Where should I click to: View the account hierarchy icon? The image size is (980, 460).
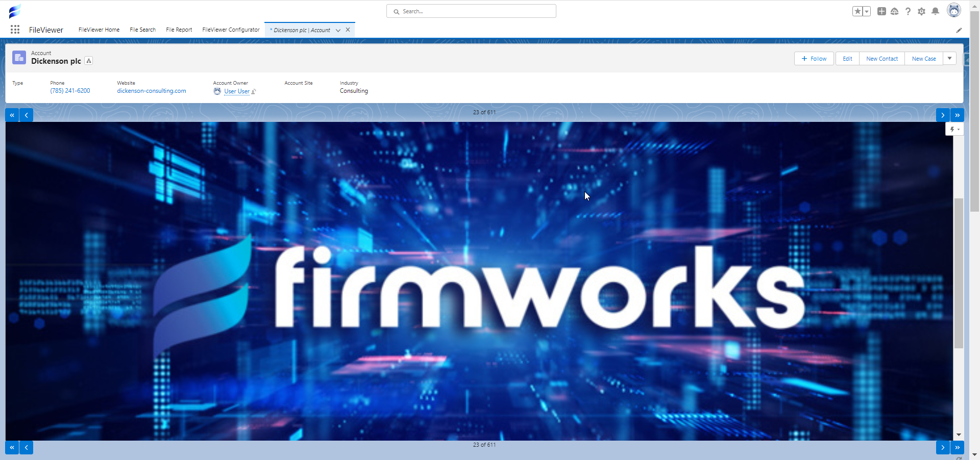pyautogui.click(x=89, y=61)
